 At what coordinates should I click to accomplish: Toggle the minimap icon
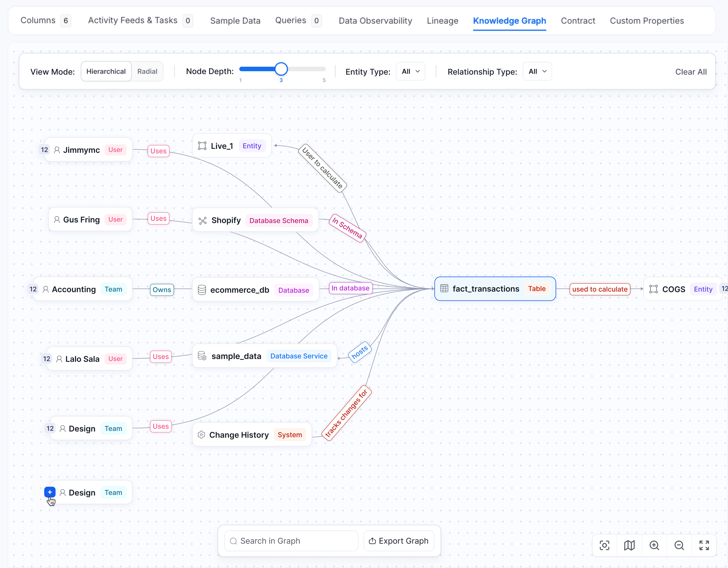pyautogui.click(x=629, y=545)
